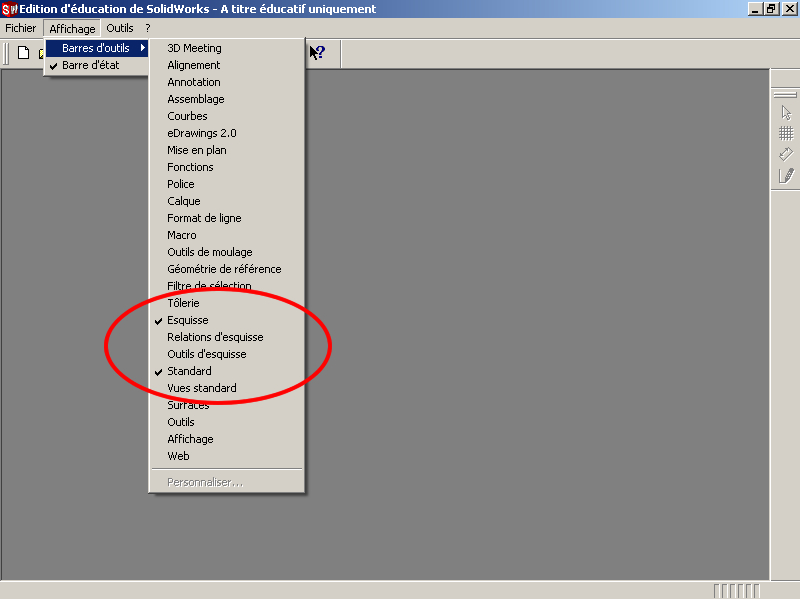The width and height of the screenshot is (800, 600).
Task: Click the Sketch pencil icon
Action: 786,176
